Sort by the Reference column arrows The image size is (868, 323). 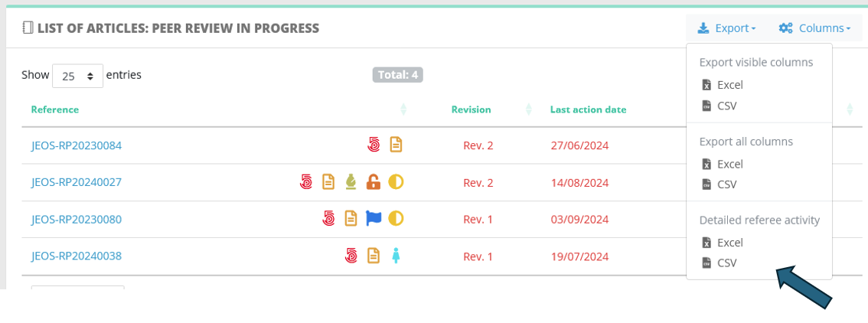(403, 109)
